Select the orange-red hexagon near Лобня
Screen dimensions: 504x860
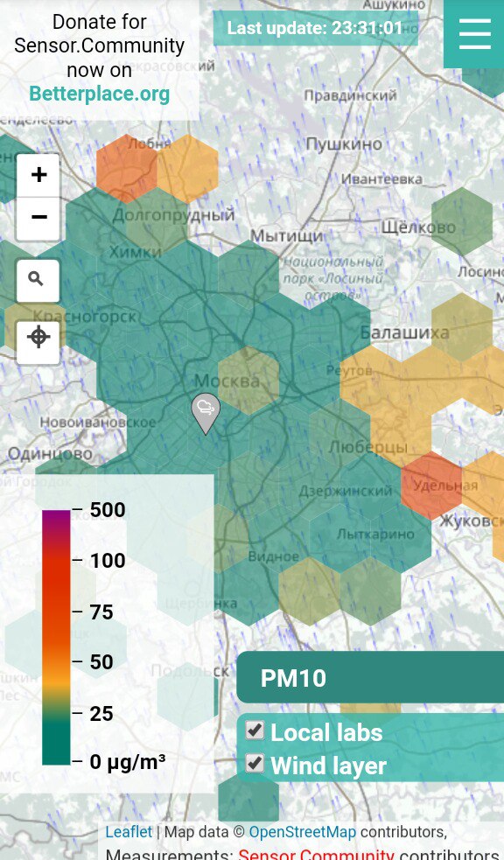127,168
